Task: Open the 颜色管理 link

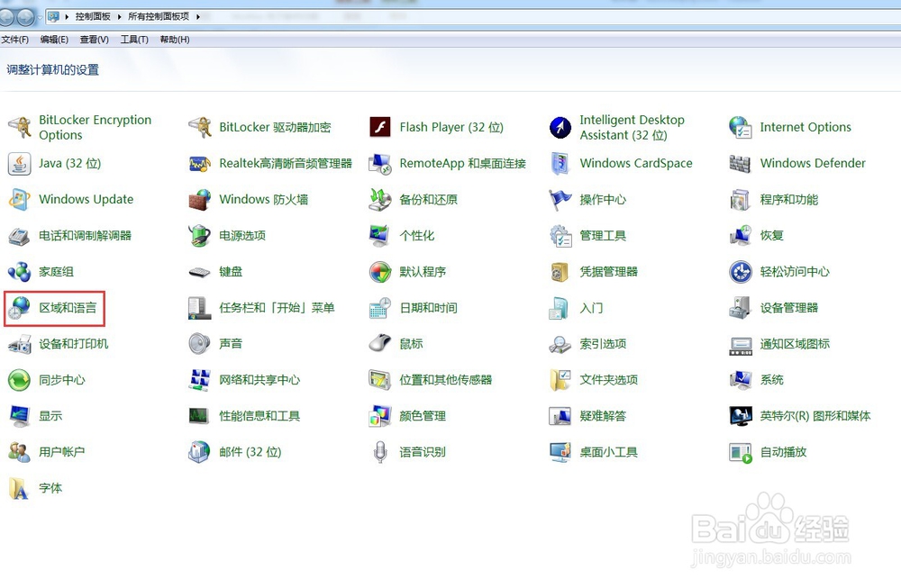Action: (423, 416)
